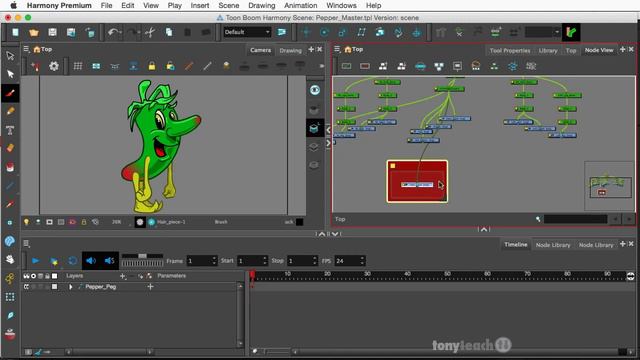Viewport: 640px width, 360px height.
Task: Disable the Pepper_Peg layer visibility
Action: click(x=26, y=287)
